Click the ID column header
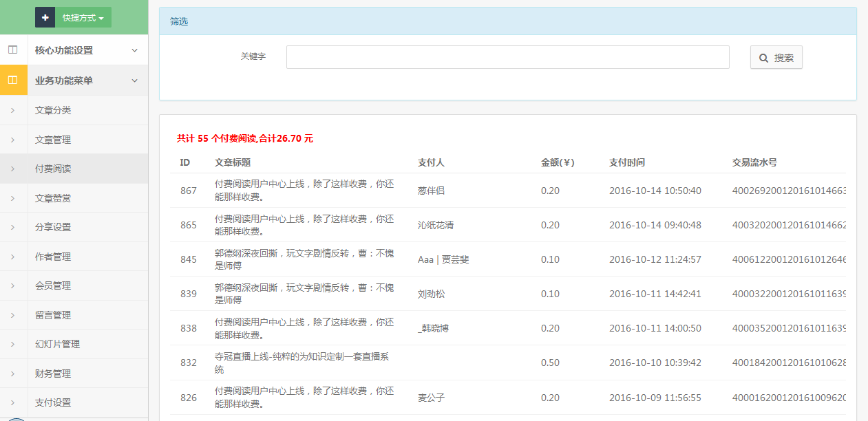This screenshot has height=421, width=868. pyautogui.click(x=185, y=162)
